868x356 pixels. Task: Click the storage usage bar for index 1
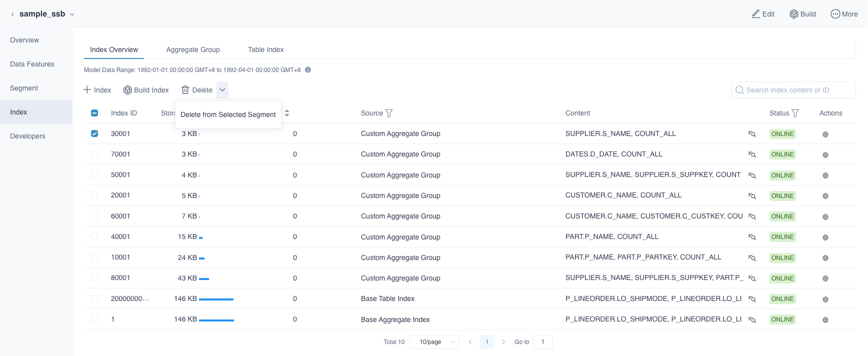click(x=216, y=320)
